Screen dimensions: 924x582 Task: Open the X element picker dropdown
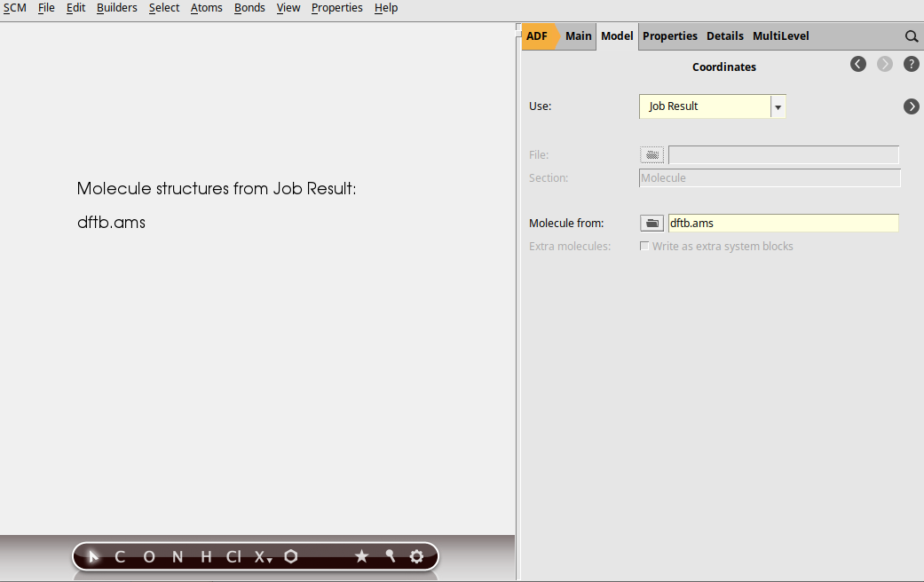tap(263, 557)
